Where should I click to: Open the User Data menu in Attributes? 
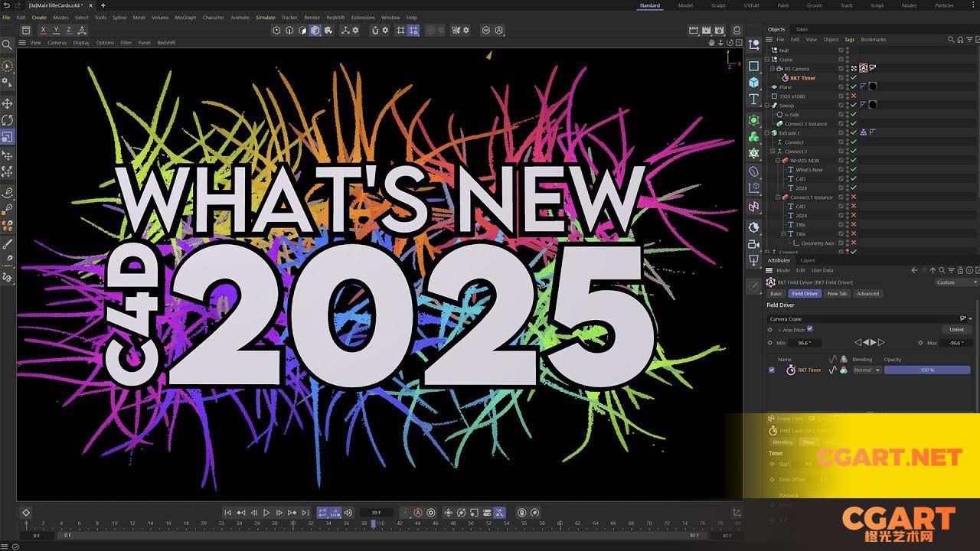click(822, 270)
